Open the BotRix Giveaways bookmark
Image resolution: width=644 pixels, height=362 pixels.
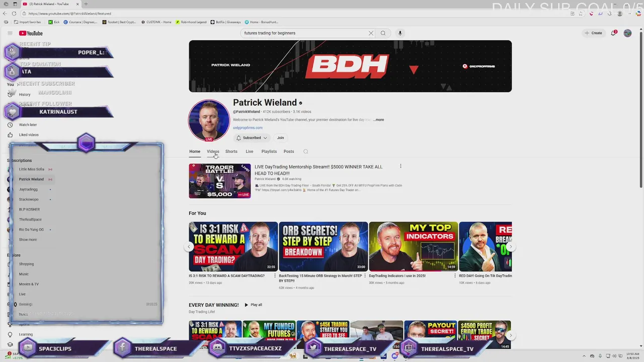tap(225, 22)
